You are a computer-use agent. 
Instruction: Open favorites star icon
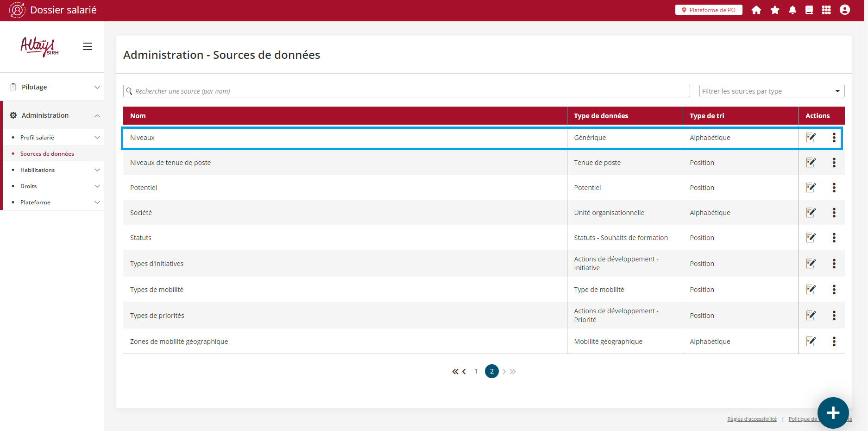pyautogui.click(x=775, y=10)
